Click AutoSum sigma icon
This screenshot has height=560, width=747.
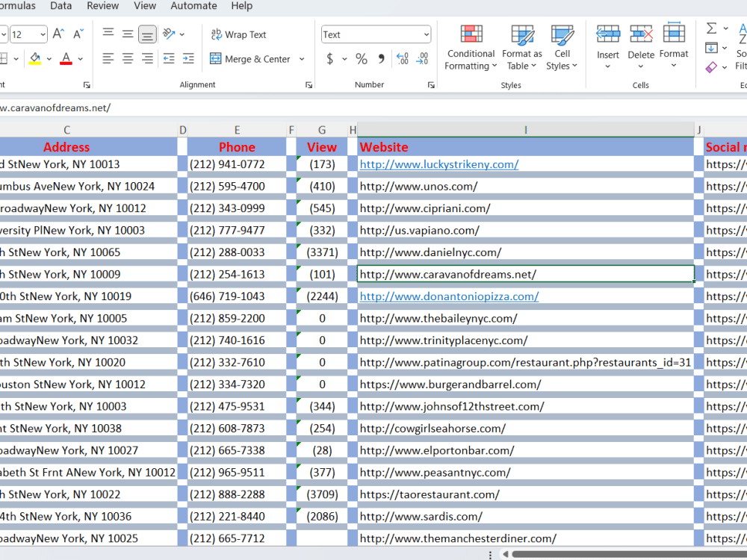click(x=711, y=28)
